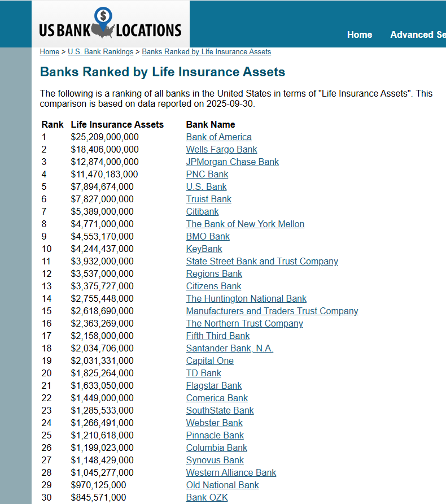
Task: Open the JPMorgan Chase Bank link
Action: (x=233, y=162)
